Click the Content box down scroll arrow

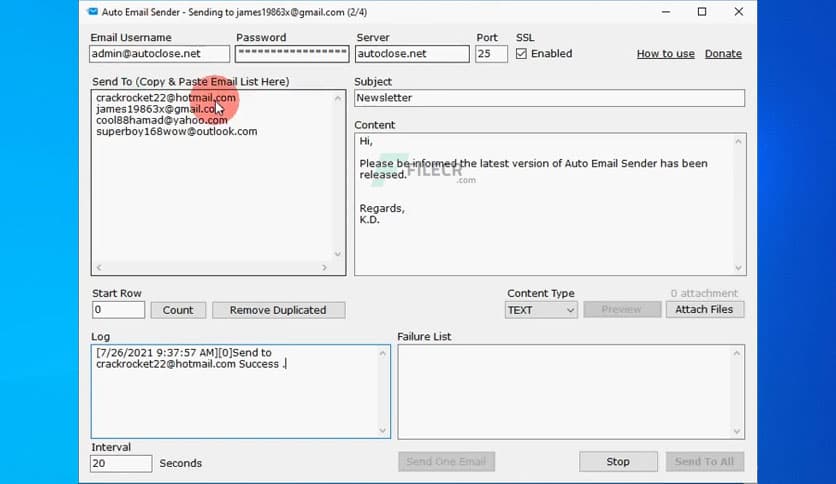pos(738,268)
